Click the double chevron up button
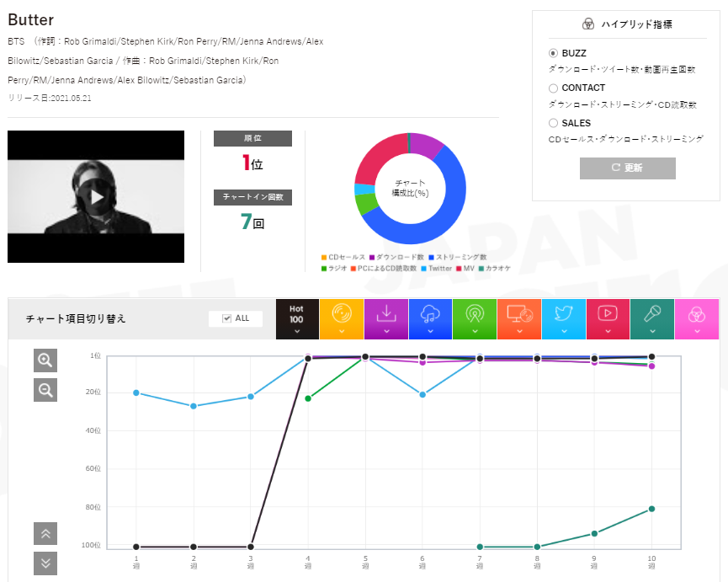Viewport: 728px width, 582px height. [45, 534]
